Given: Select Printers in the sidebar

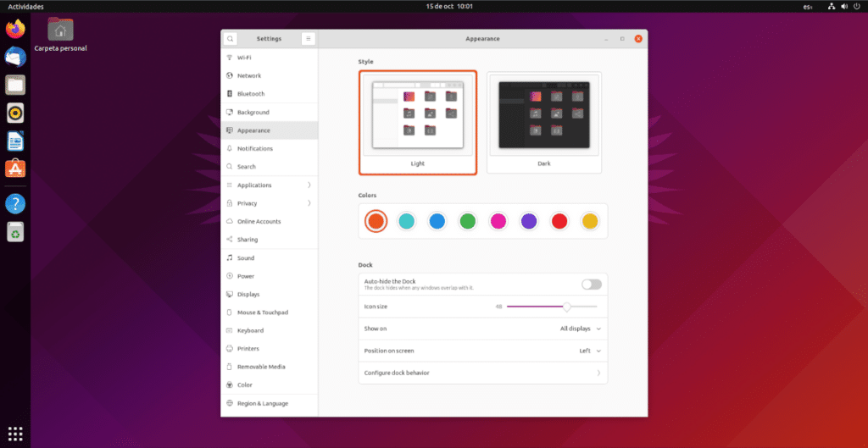Looking at the screenshot, I should [270, 349].
